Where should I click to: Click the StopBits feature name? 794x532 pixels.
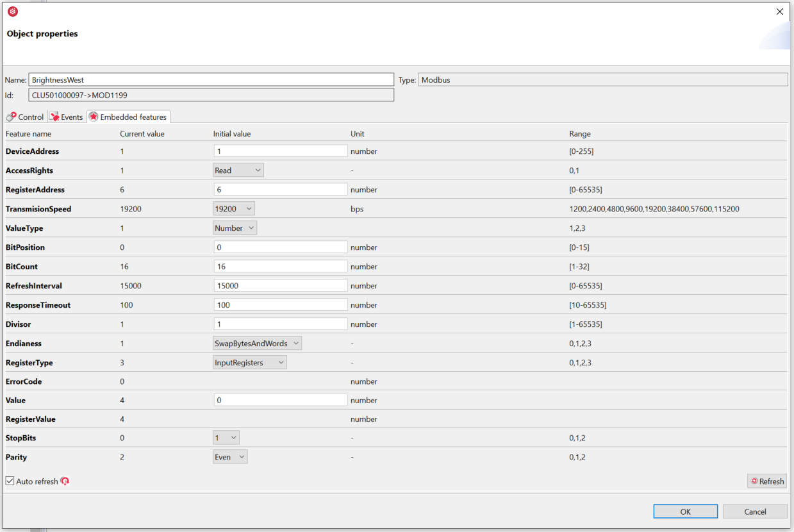pyautogui.click(x=21, y=438)
